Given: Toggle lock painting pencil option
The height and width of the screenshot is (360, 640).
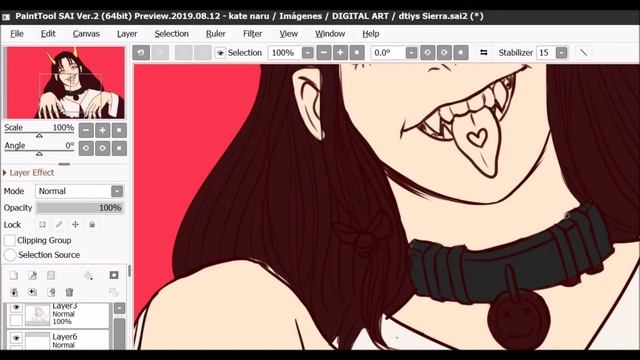Looking at the screenshot, I should pos(59,224).
